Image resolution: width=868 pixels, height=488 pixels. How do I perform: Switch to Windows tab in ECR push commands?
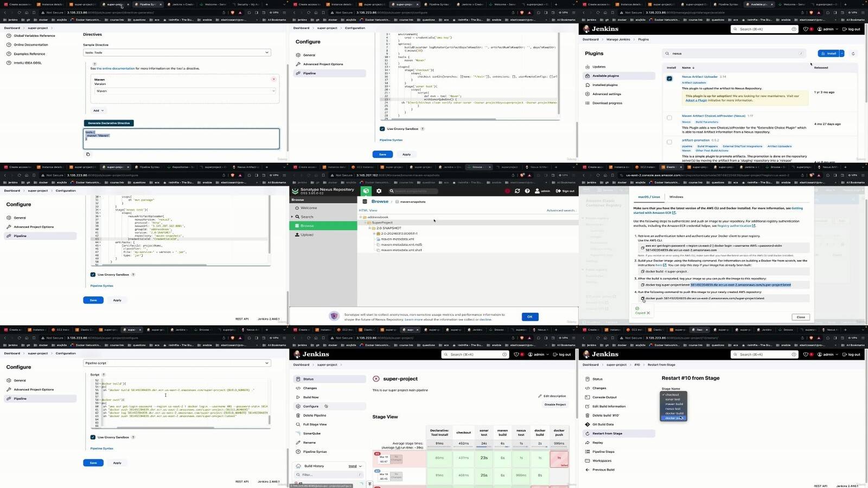tap(676, 197)
